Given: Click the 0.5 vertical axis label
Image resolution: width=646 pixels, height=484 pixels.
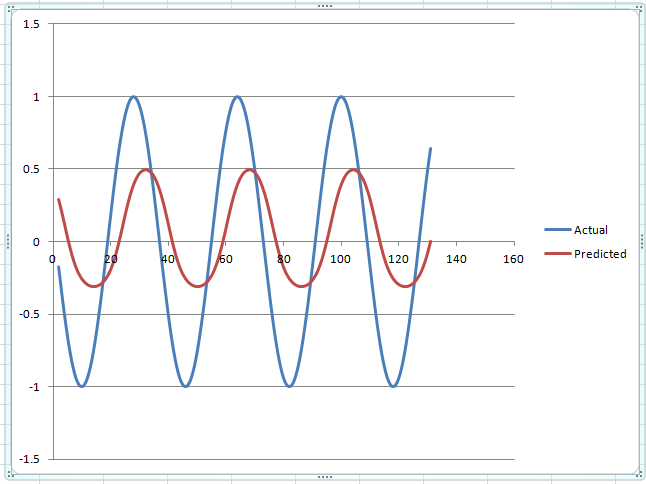Looking at the screenshot, I should [x=31, y=169].
